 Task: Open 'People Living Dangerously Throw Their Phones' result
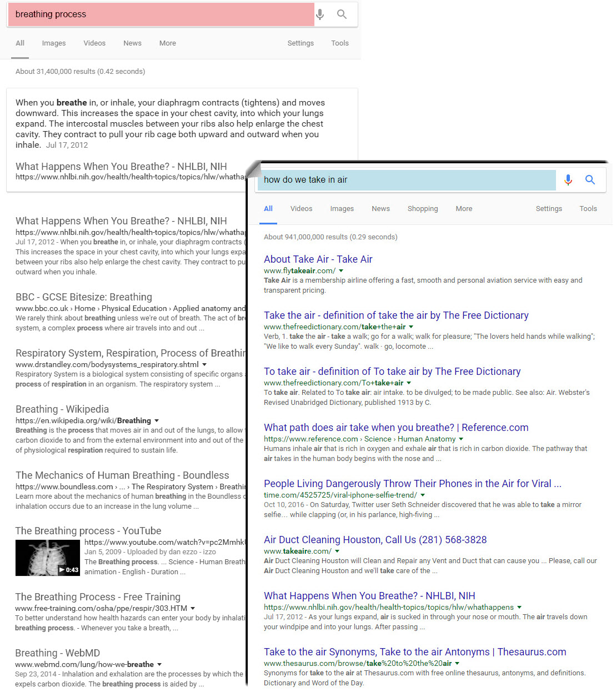click(413, 484)
